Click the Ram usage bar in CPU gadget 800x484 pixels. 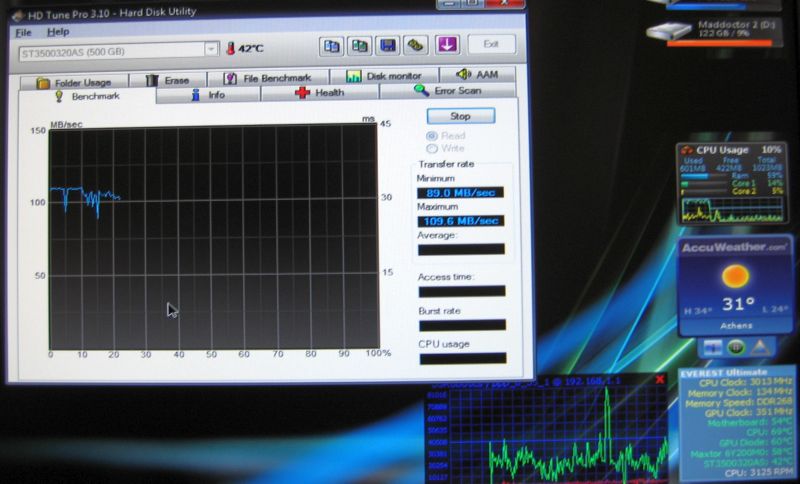tap(704, 176)
